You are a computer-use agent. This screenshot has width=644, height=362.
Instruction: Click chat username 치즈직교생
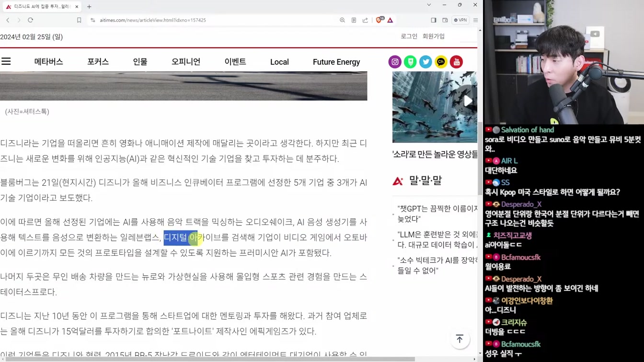(x=512, y=236)
